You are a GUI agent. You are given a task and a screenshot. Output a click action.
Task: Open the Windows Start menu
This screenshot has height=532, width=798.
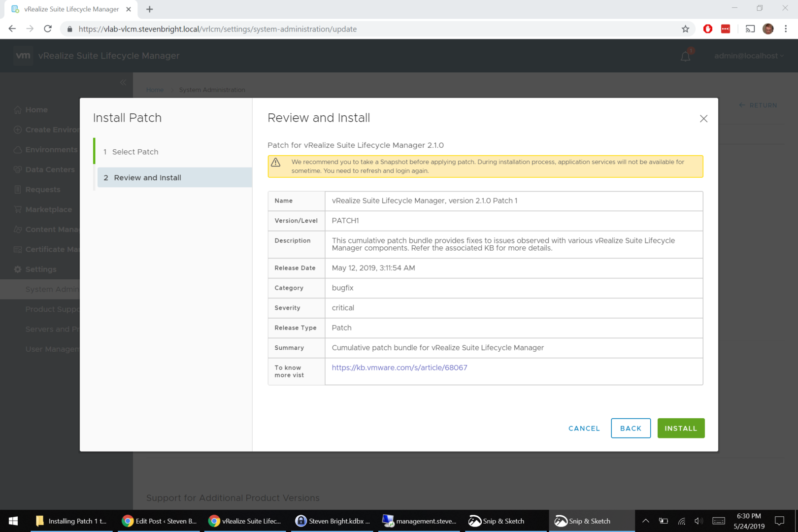pos(13,521)
